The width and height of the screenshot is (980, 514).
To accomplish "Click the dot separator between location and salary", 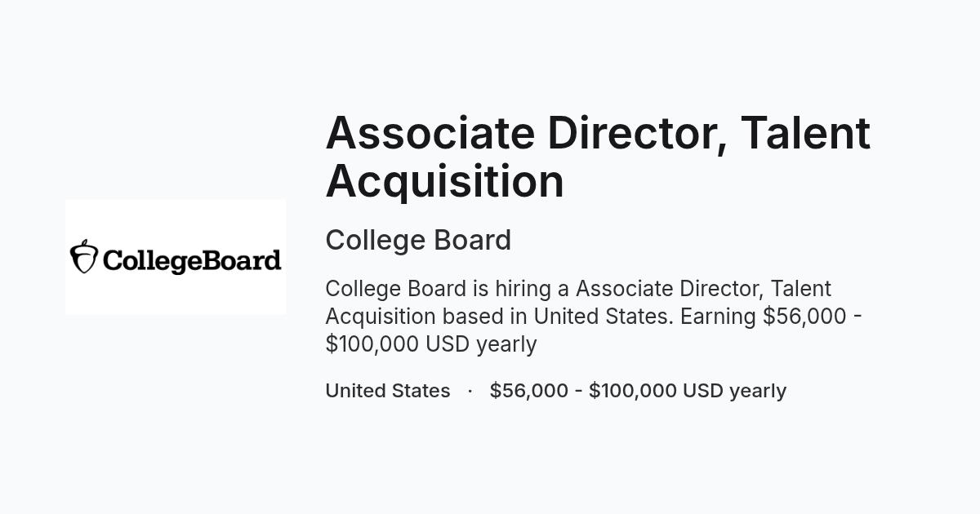I will tap(470, 391).
